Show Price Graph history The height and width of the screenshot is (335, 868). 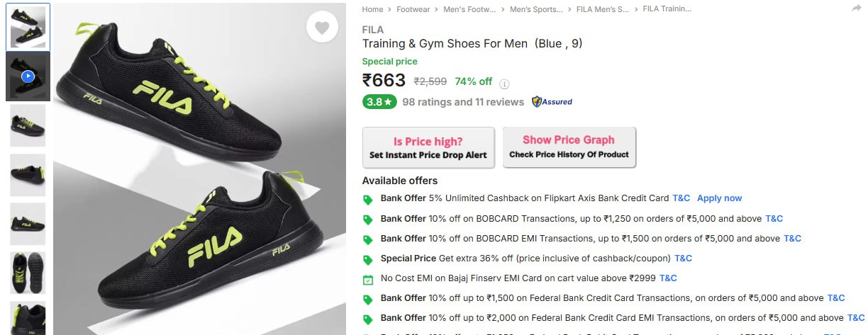click(569, 147)
